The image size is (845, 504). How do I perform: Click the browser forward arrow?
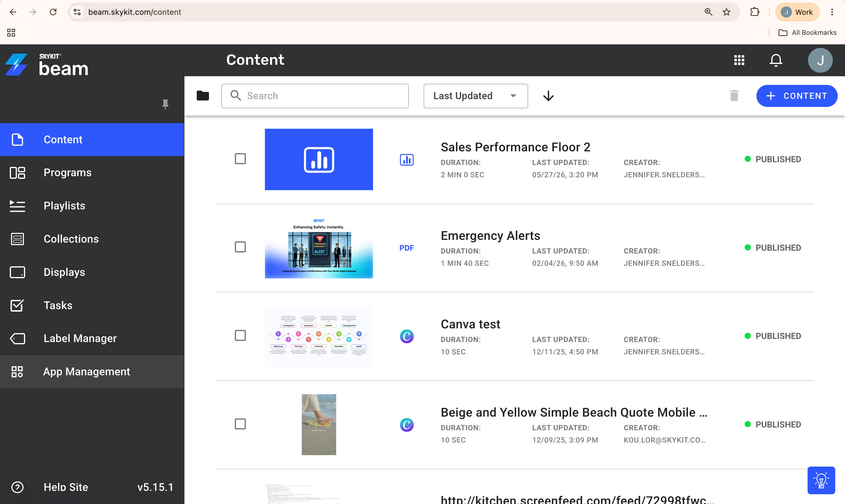(x=33, y=12)
